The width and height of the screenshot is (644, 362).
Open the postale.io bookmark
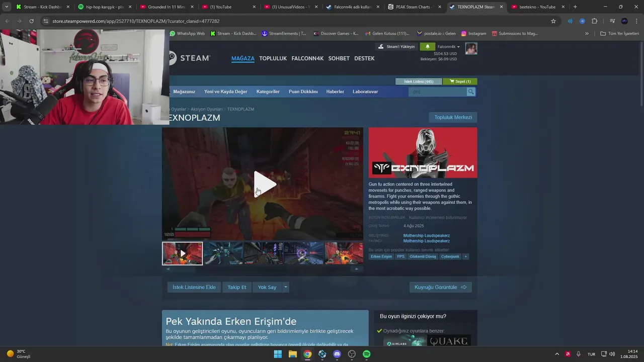coord(436,34)
